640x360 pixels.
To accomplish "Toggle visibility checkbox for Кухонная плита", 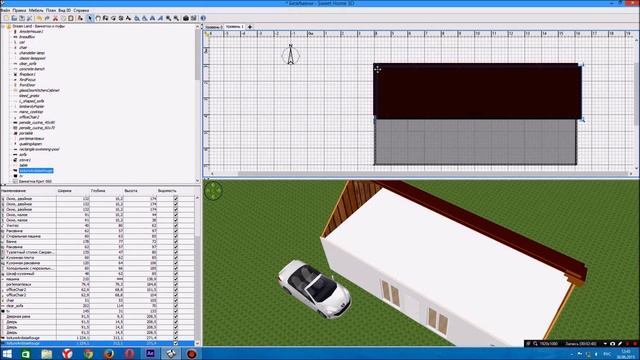I will click(176, 258).
